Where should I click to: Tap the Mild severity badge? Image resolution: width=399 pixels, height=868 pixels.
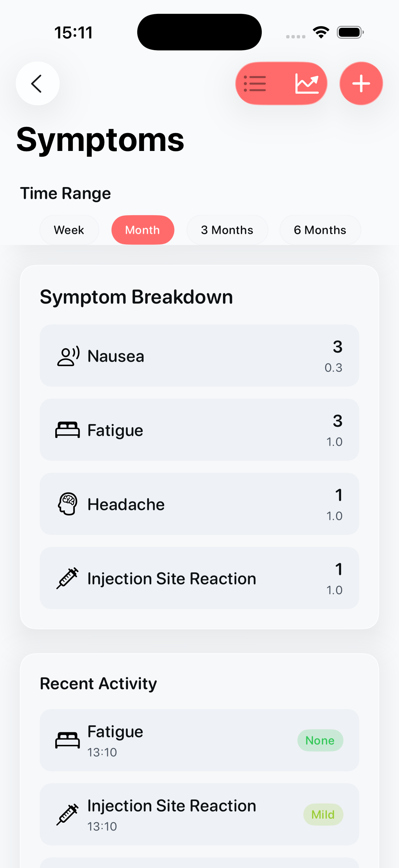(323, 814)
